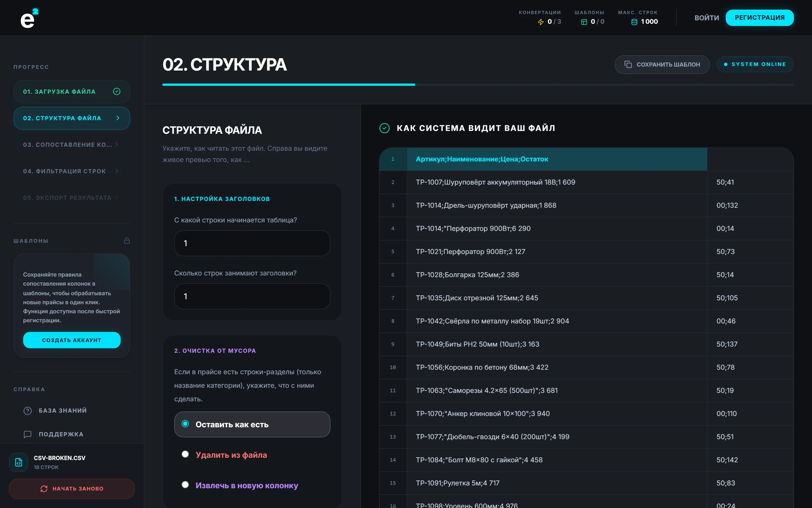Screen dimensions: 812x508
Task: Click the ПОДДЕРЖКА link
Action: pyautogui.click(x=61, y=434)
